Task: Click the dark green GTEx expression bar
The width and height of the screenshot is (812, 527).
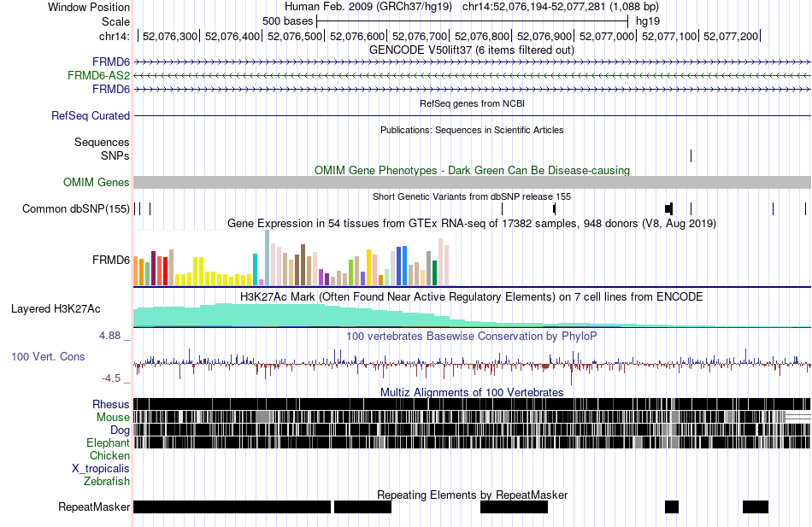Action: tap(434, 272)
